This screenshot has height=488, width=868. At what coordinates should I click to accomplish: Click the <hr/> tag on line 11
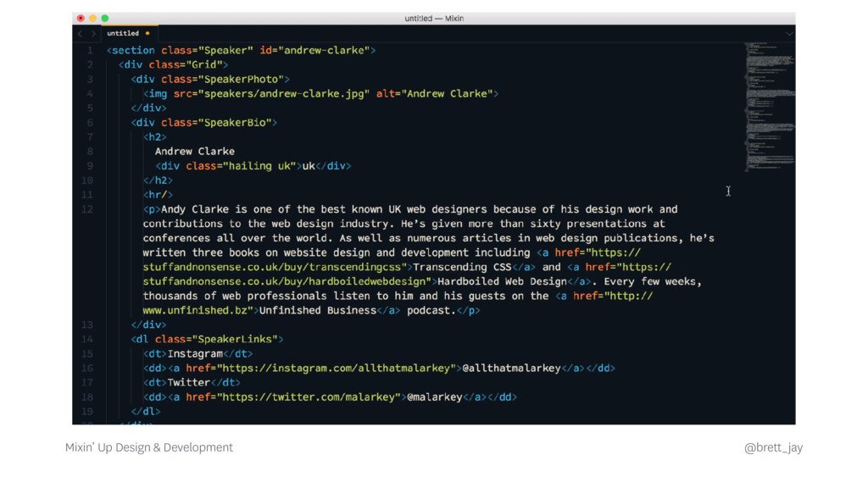[x=158, y=195]
